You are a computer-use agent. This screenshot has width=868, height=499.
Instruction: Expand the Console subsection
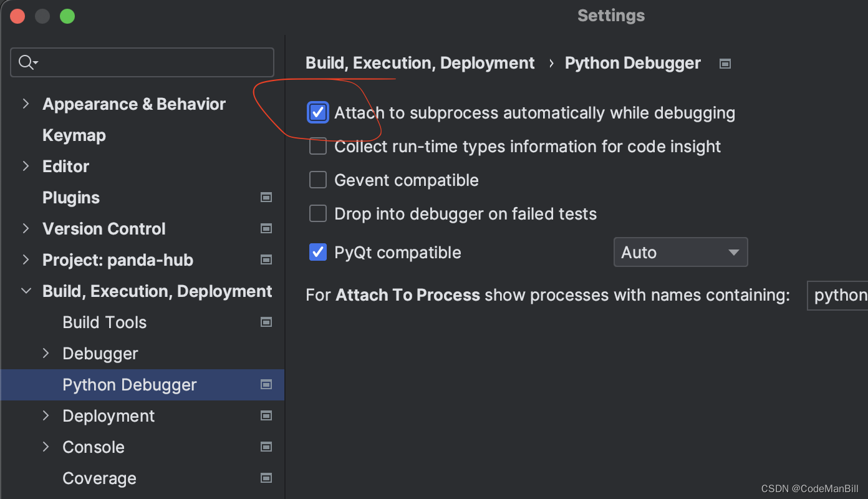[x=46, y=447]
